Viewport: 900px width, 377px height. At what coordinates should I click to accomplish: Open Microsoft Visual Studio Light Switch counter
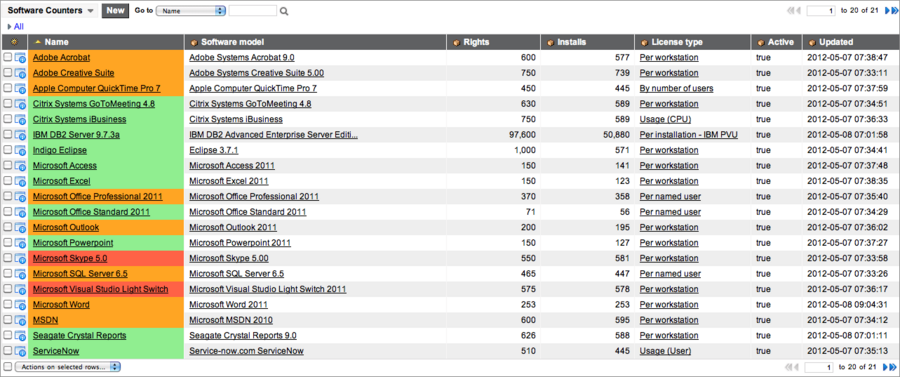[100, 289]
